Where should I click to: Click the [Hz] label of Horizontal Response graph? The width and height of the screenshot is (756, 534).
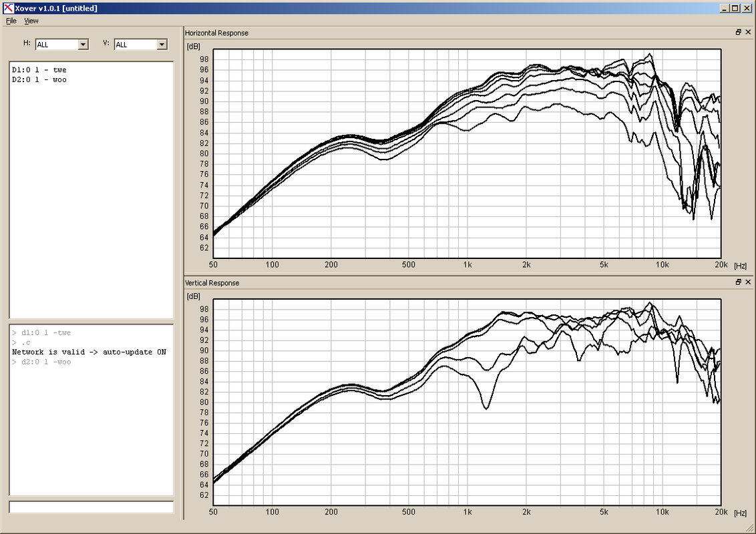pos(740,266)
